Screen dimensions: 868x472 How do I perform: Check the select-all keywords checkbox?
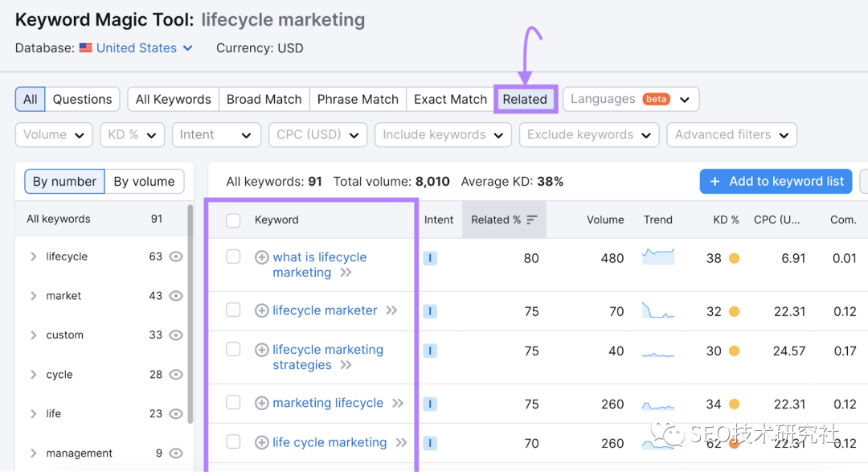click(233, 220)
